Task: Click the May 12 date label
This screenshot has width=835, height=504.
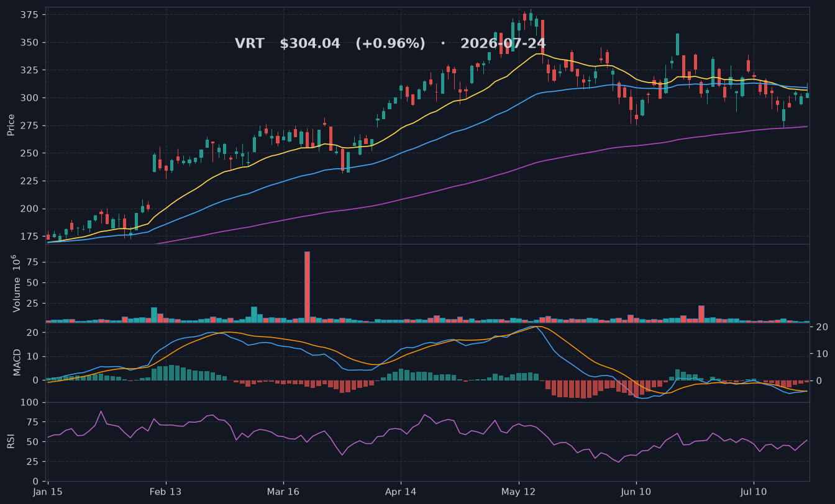Action: [519, 492]
